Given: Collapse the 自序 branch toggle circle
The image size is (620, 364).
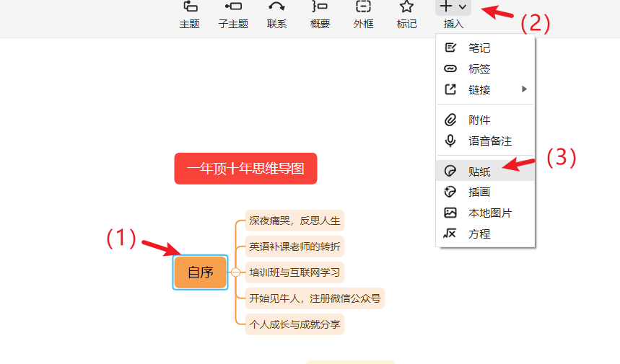Looking at the screenshot, I should click(235, 272).
